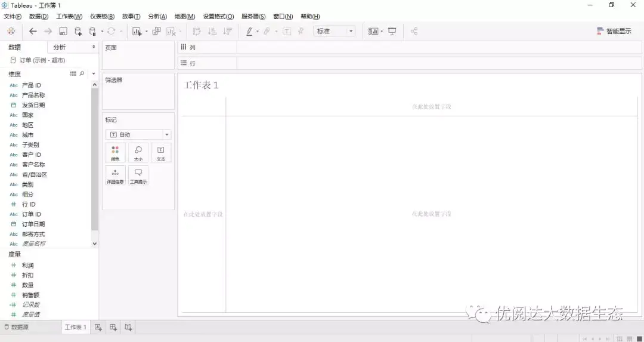
Task: Add new data source icon
Action: point(78,31)
